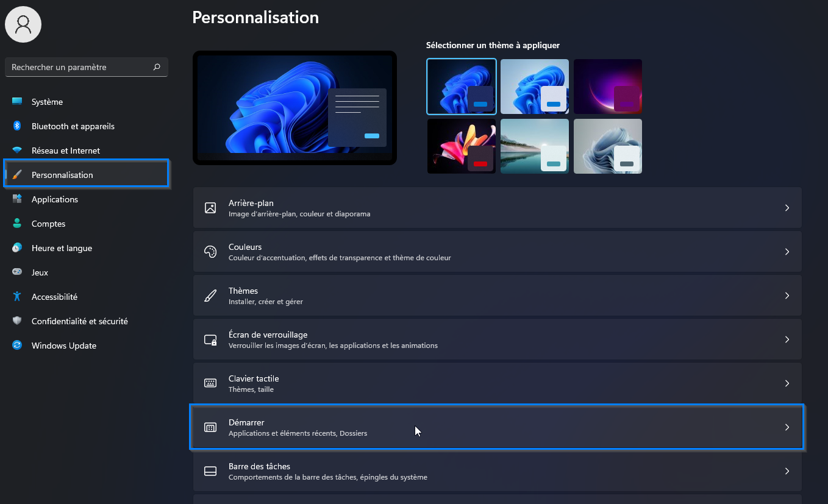Click the Couleurs palette icon

click(210, 252)
